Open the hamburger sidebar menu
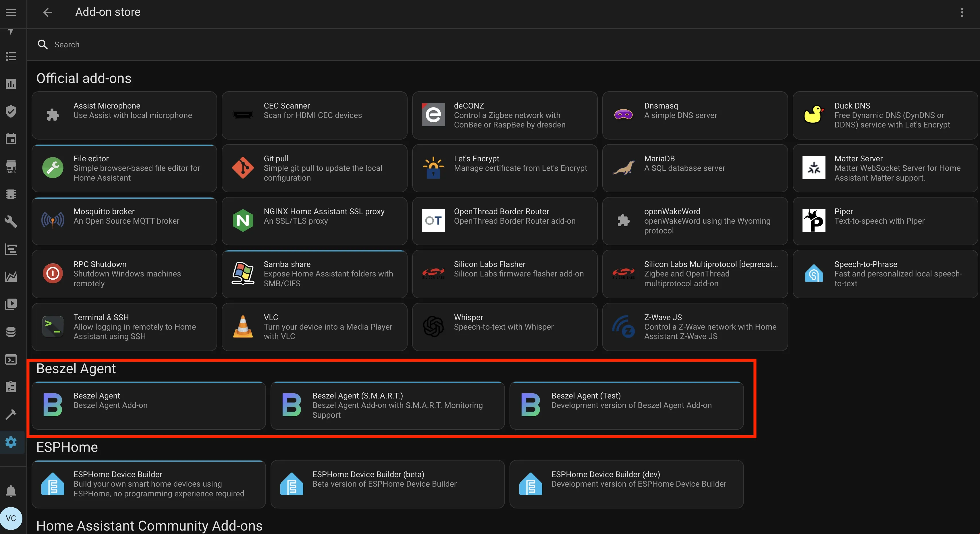Image resolution: width=980 pixels, height=534 pixels. point(11,12)
